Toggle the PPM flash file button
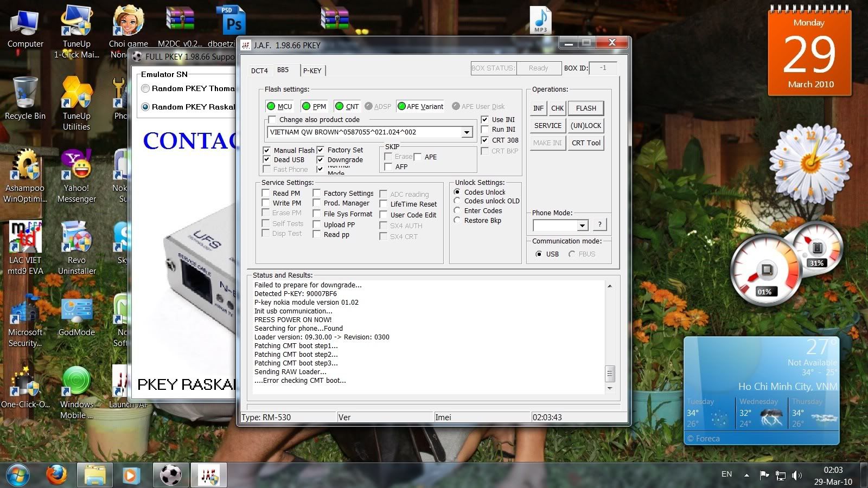The image size is (868, 488). (314, 106)
